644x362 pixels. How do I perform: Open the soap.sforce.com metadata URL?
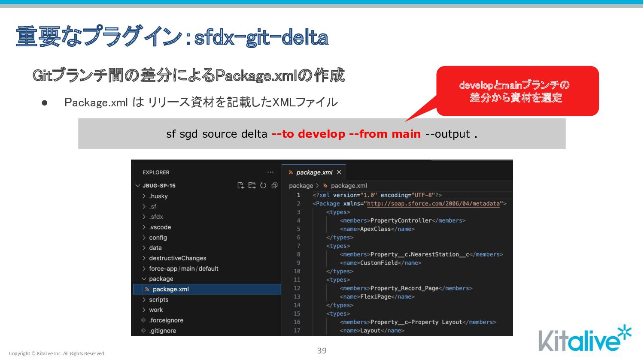pyautogui.click(x=433, y=203)
